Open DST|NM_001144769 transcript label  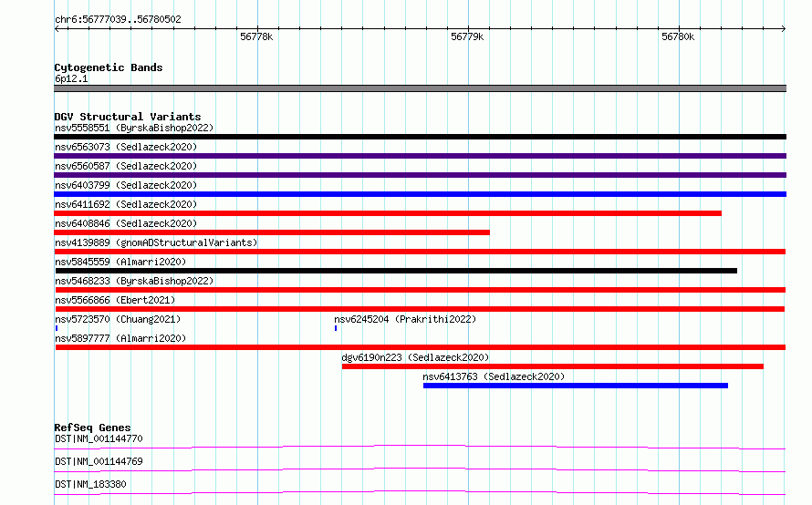pos(99,461)
